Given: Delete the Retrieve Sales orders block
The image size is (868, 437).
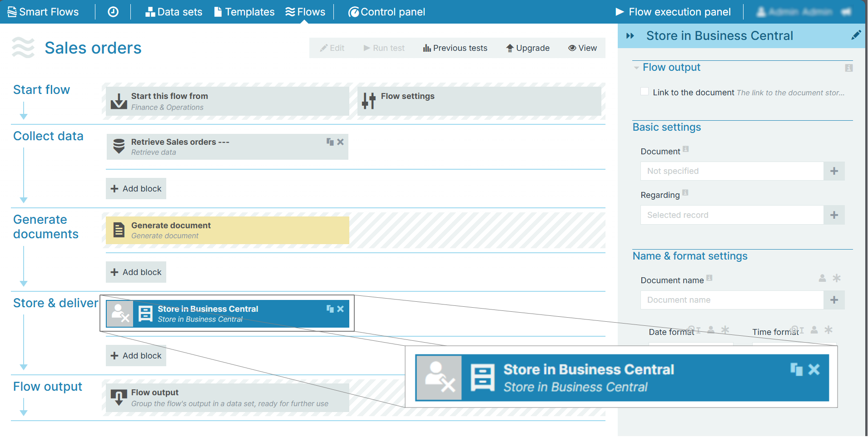Looking at the screenshot, I should (341, 142).
